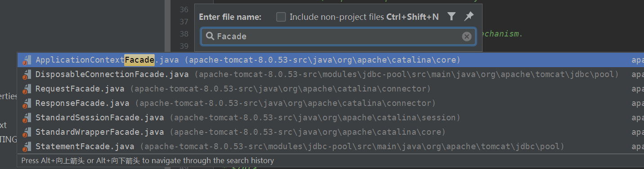Viewport: 644px width, 169px height.
Task: Click the Java file icon beside DisposableConnectionFacade.java
Action: tap(27, 74)
